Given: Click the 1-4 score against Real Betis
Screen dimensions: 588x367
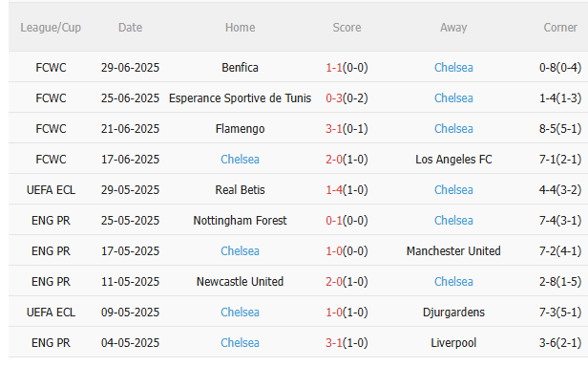Looking at the screenshot, I should pos(334,190).
